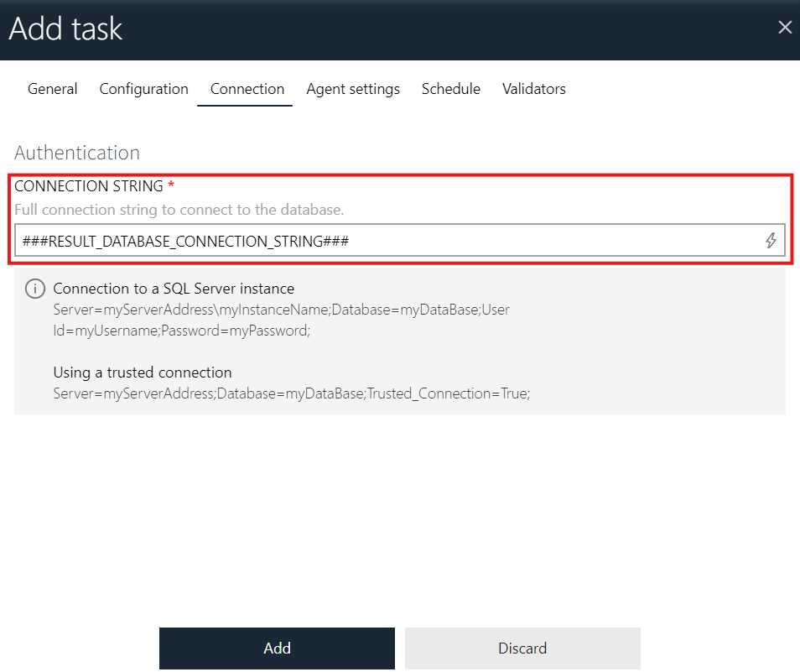The image size is (800, 672).
Task: Switch to the Schedule tab
Action: (x=450, y=89)
